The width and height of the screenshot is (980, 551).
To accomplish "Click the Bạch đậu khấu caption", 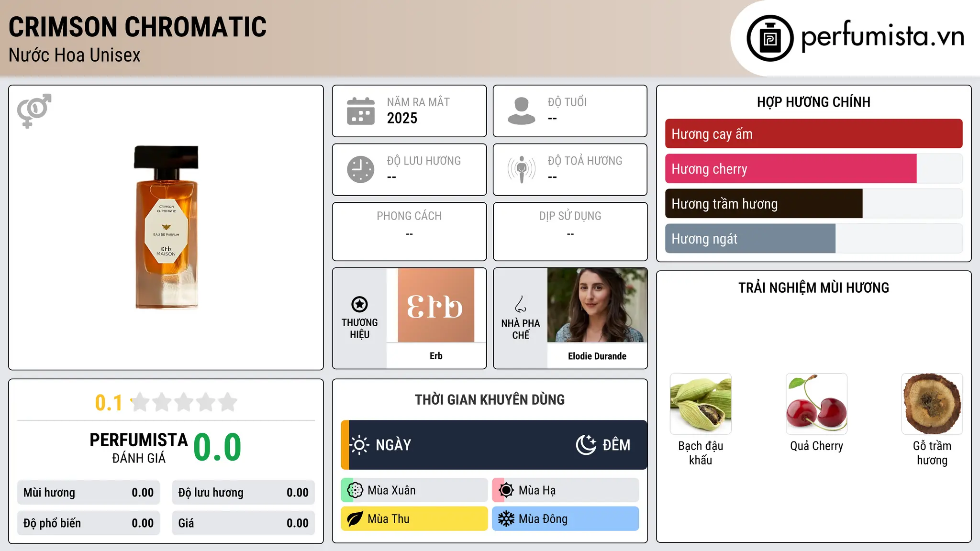I will coord(701,453).
